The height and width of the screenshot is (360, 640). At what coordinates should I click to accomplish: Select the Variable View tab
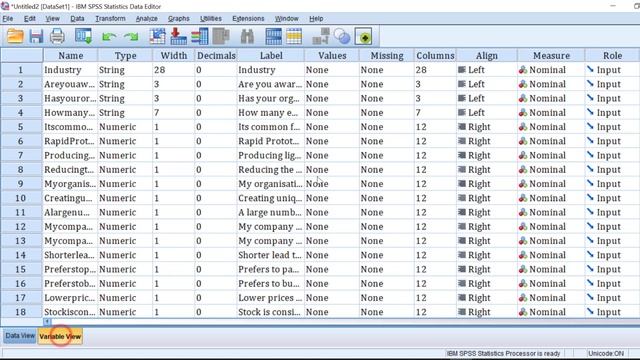click(60, 336)
